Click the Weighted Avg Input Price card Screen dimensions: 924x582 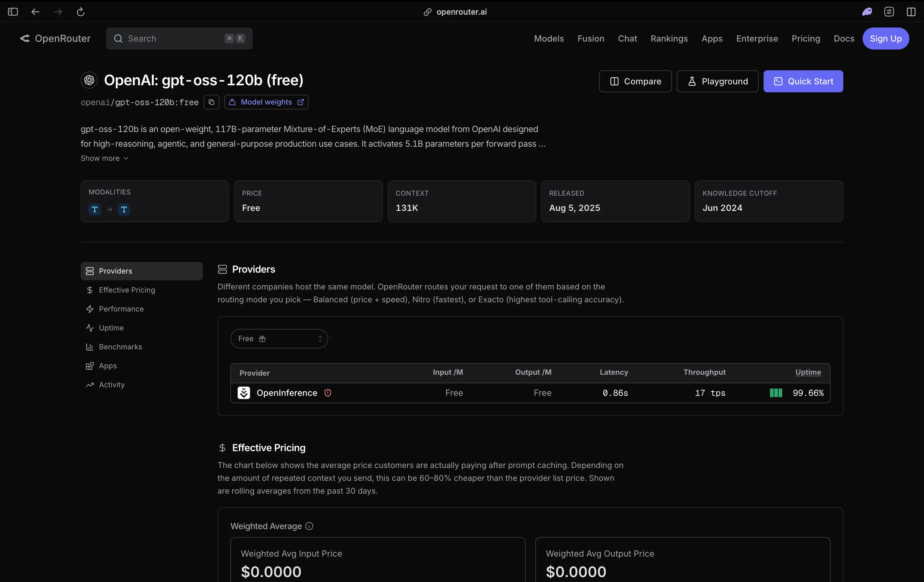point(378,560)
